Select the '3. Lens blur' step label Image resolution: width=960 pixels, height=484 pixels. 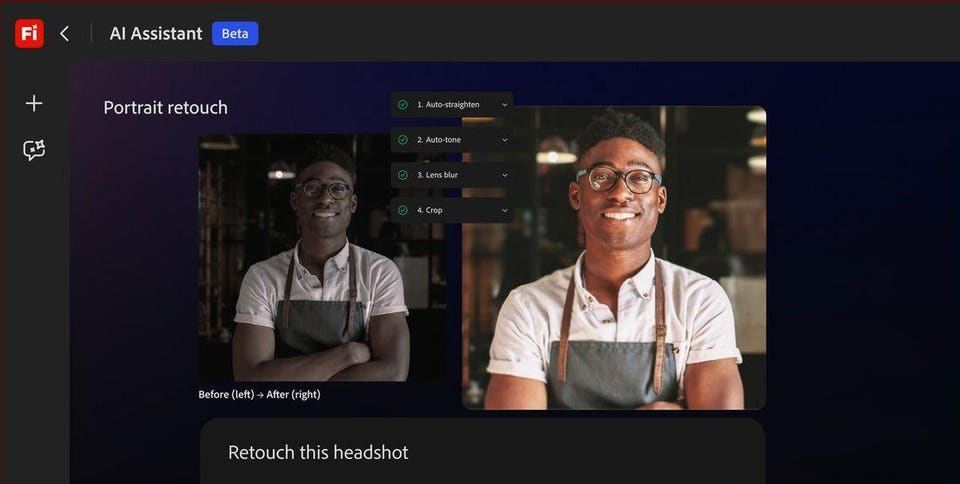(437, 175)
